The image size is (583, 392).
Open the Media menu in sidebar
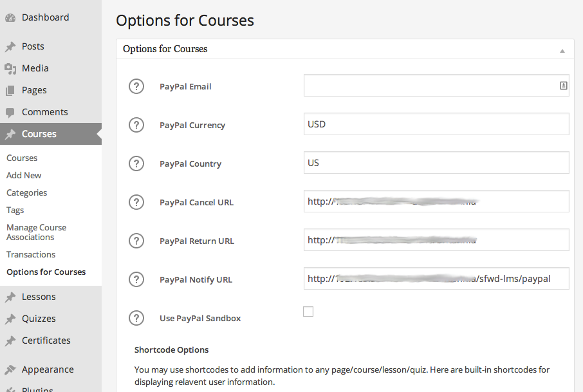coord(35,68)
